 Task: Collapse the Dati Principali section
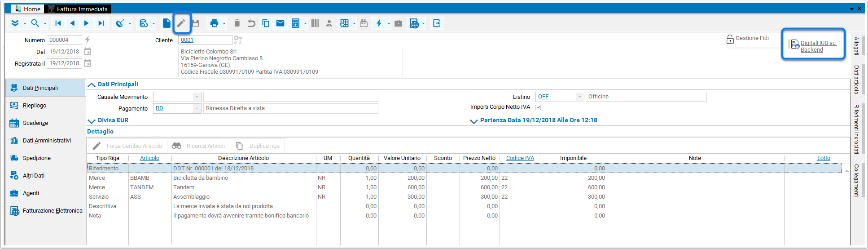pyautogui.click(x=92, y=84)
